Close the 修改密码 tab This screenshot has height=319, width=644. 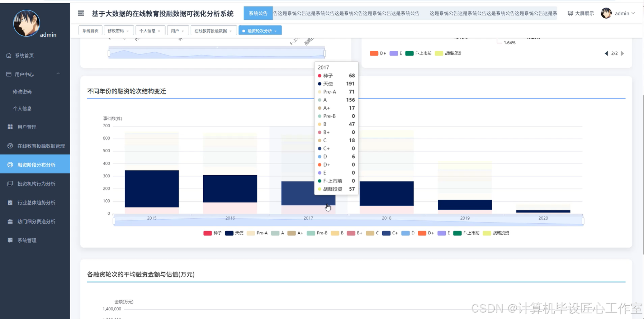(128, 31)
